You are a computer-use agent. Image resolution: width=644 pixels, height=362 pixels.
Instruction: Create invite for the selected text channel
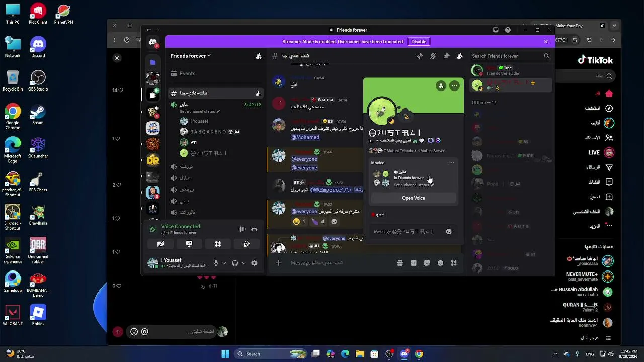click(258, 93)
